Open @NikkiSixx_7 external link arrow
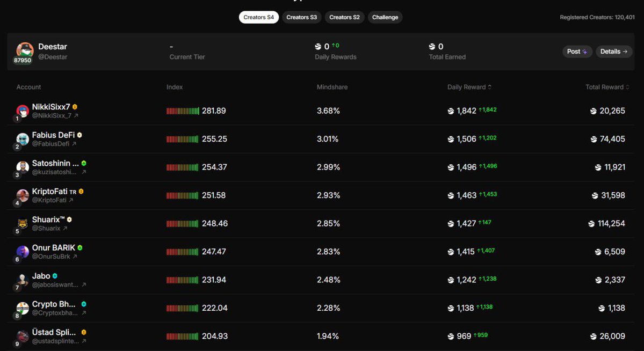Image resolution: width=644 pixels, height=351 pixels. pos(76,116)
